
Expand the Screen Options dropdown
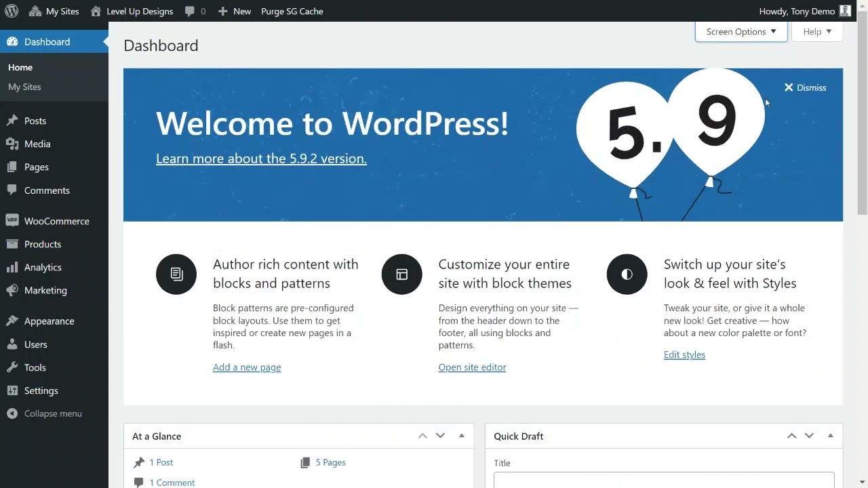[x=741, y=32]
